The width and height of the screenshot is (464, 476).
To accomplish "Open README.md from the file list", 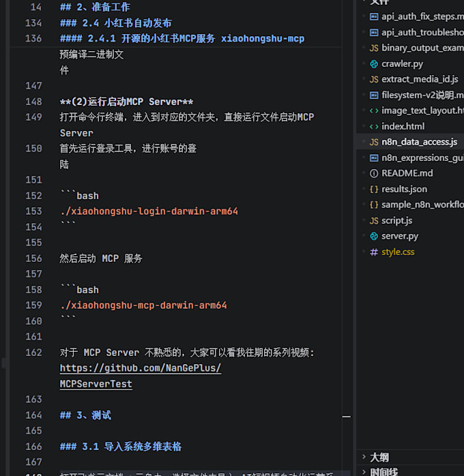I will tap(407, 173).
